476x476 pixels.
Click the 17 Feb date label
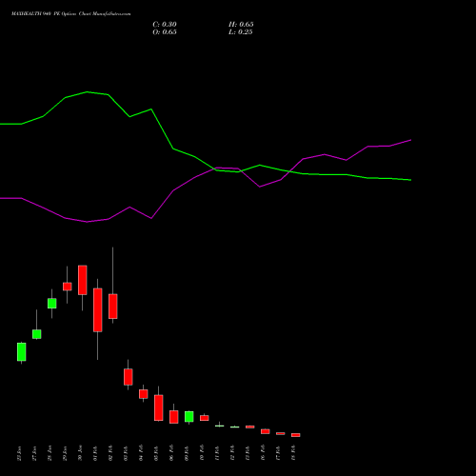pos(278,453)
